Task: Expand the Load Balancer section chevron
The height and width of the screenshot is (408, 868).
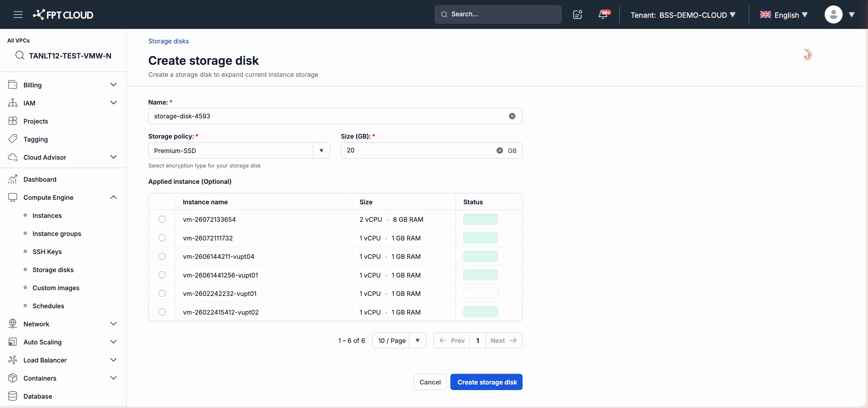Action: (114, 360)
